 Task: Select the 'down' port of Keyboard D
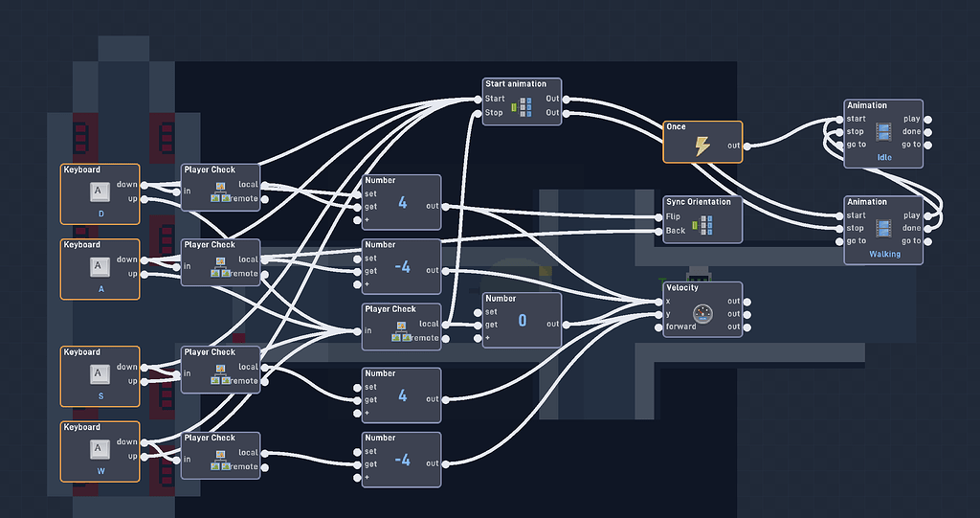[x=145, y=185]
